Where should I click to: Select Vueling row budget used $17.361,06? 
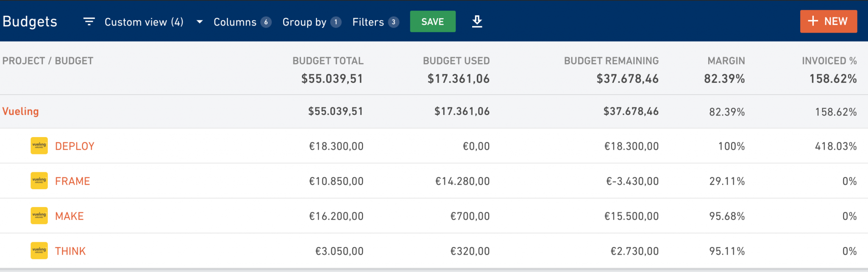tap(462, 112)
